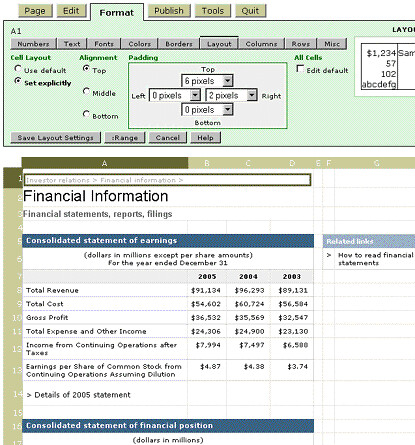Click 'Earnings per Share of Common Stock' cell
The image size is (415, 445).
tap(105, 370)
